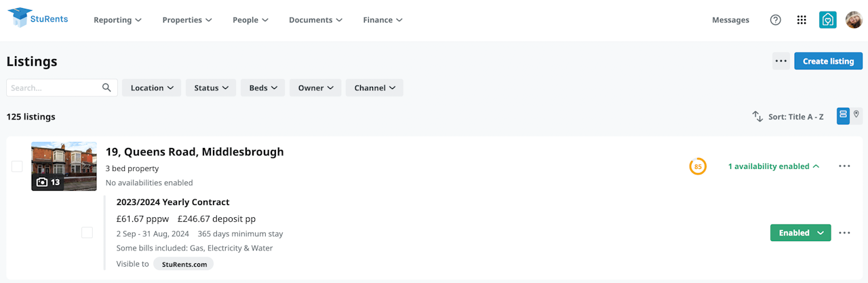
Task: Collapse the 1 availability enabled expander
Action: [773, 166]
